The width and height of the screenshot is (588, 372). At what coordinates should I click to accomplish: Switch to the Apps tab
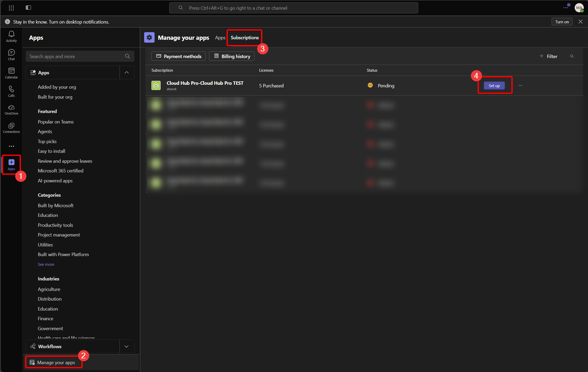click(220, 38)
